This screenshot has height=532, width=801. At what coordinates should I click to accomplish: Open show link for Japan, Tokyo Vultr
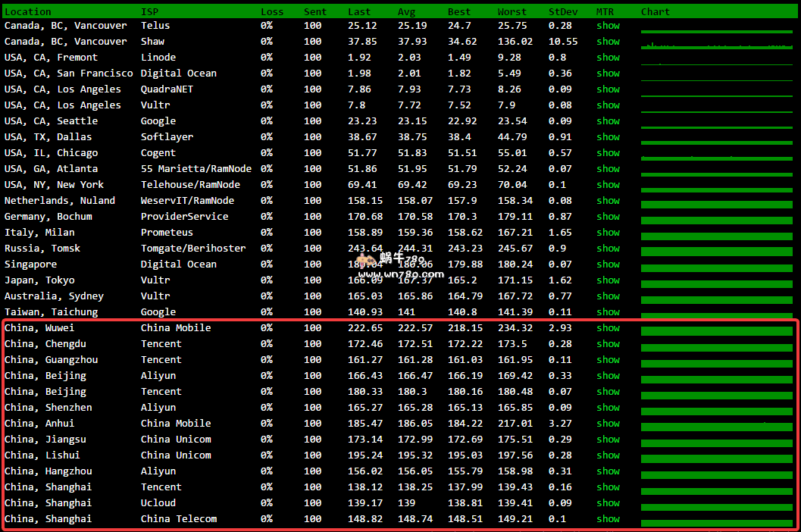click(608, 280)
